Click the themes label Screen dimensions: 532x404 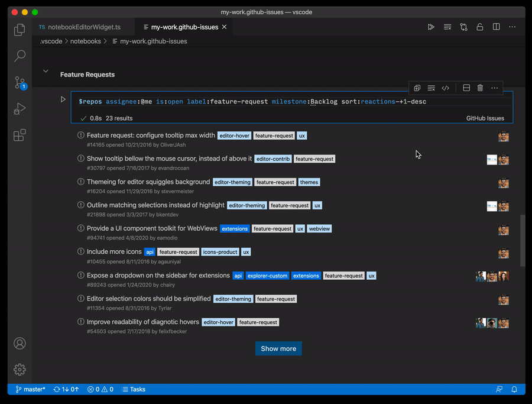309,182
